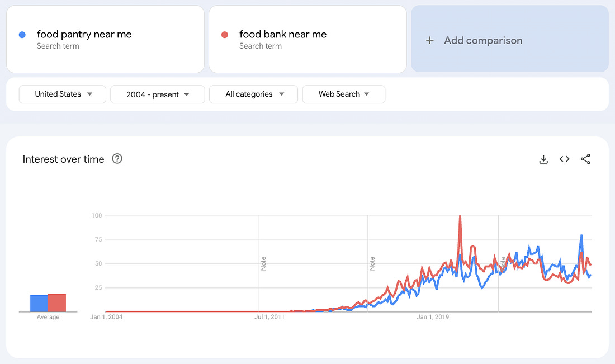Edit the food bank near me term
615x364 pixels.
coord(283,35)
